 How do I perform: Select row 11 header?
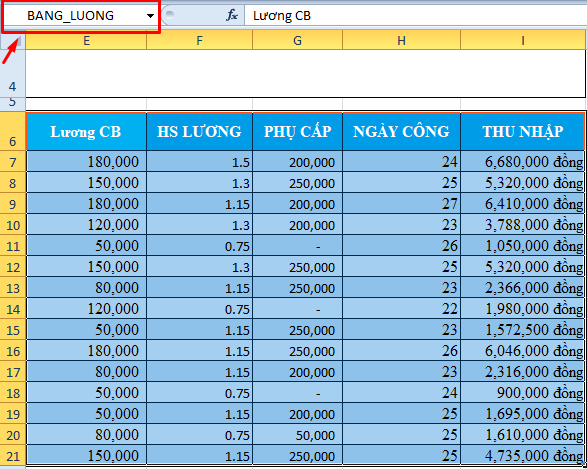[x=13, y=246]
